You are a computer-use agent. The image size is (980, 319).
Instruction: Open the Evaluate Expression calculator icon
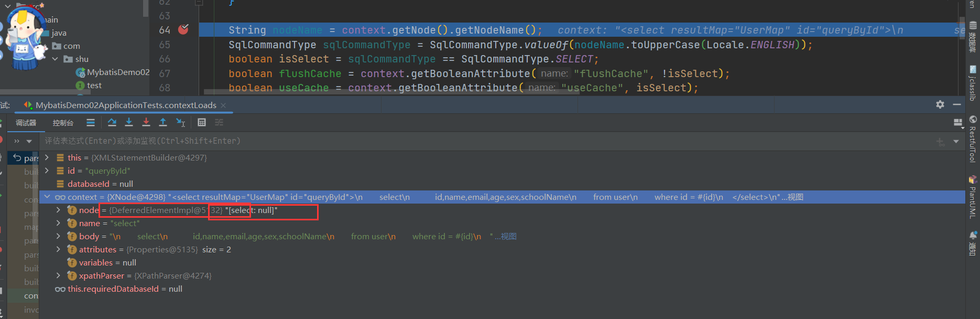[202, 122]
